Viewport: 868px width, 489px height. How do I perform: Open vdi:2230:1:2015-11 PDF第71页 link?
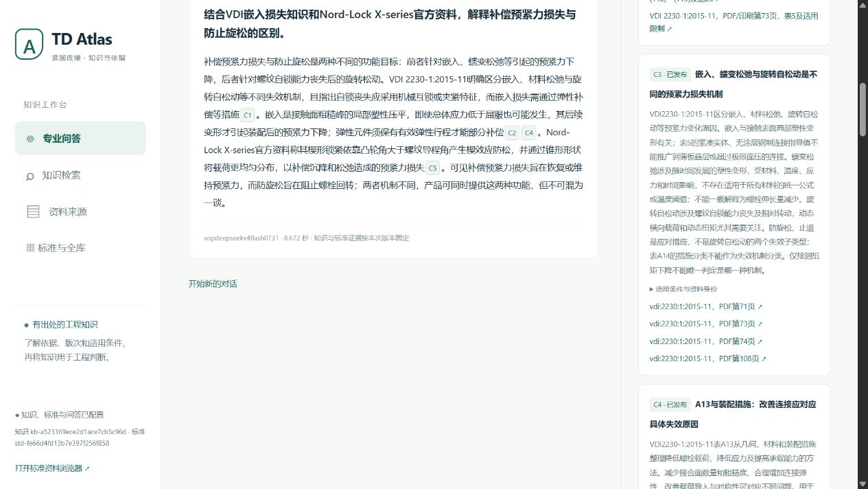click(x=706, y=306)
